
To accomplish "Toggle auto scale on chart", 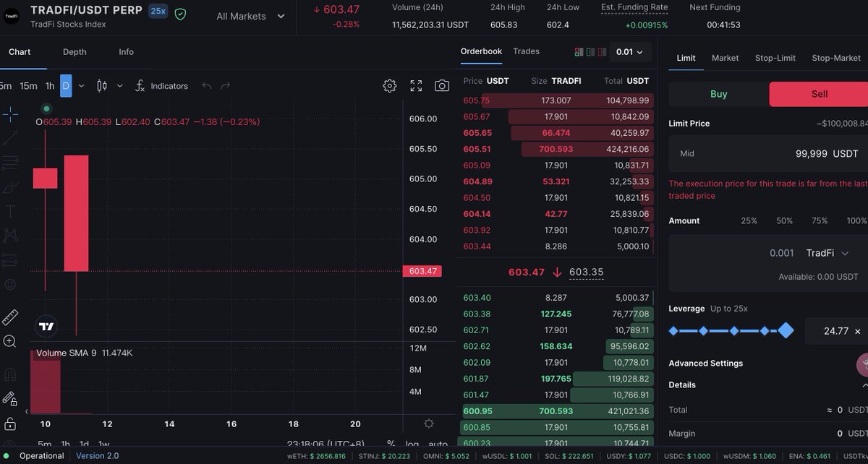I will tap(438, 444).
